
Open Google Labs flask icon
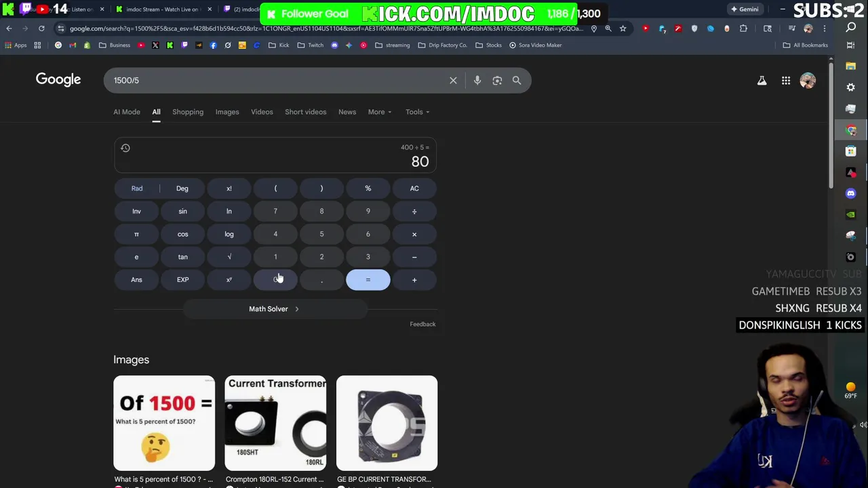(762, 81)
